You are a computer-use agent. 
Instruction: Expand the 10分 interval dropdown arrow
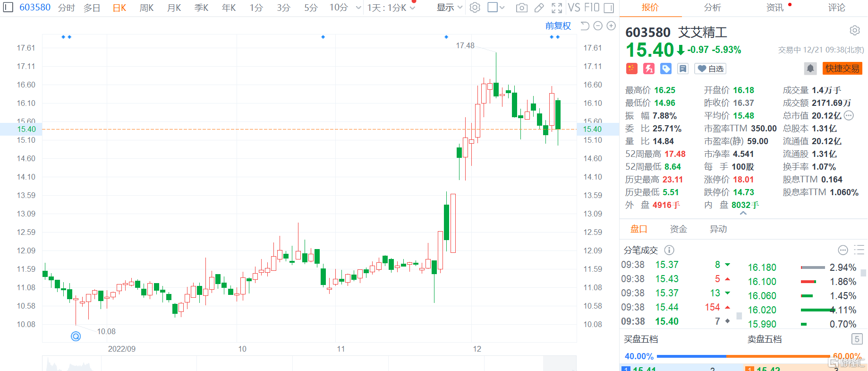[358, 8]
